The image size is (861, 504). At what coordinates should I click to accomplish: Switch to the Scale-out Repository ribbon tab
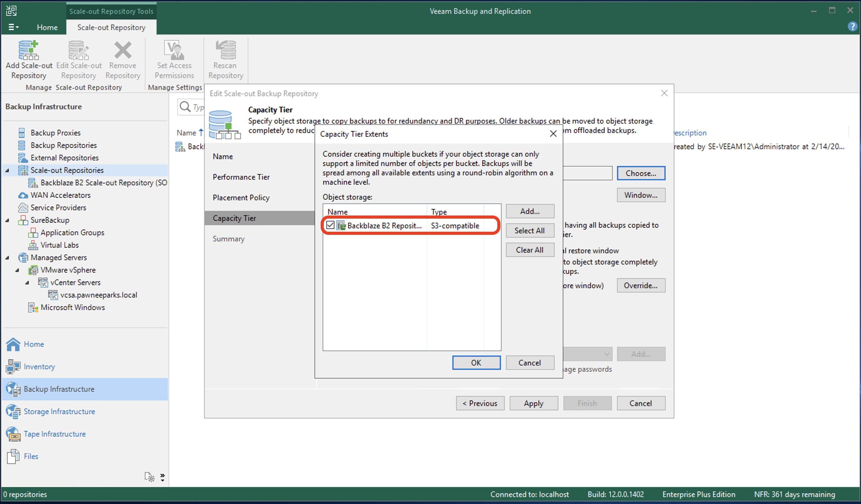[x=111, y=27]
